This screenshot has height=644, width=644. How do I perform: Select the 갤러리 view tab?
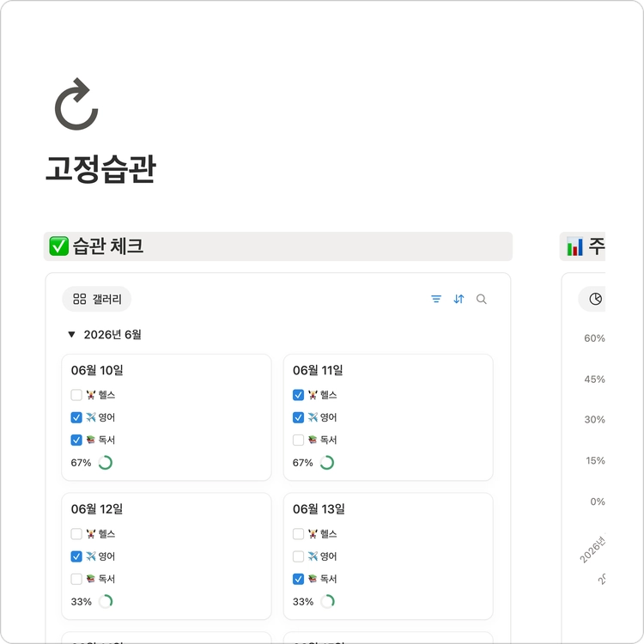point(96,299)
